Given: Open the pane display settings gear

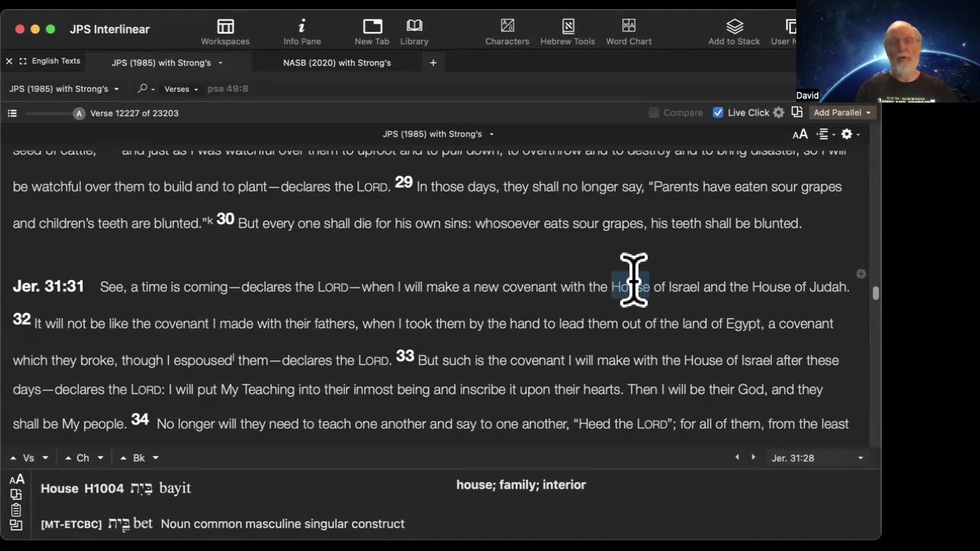Looking at the screenshot, I should (x=850, y=134).
